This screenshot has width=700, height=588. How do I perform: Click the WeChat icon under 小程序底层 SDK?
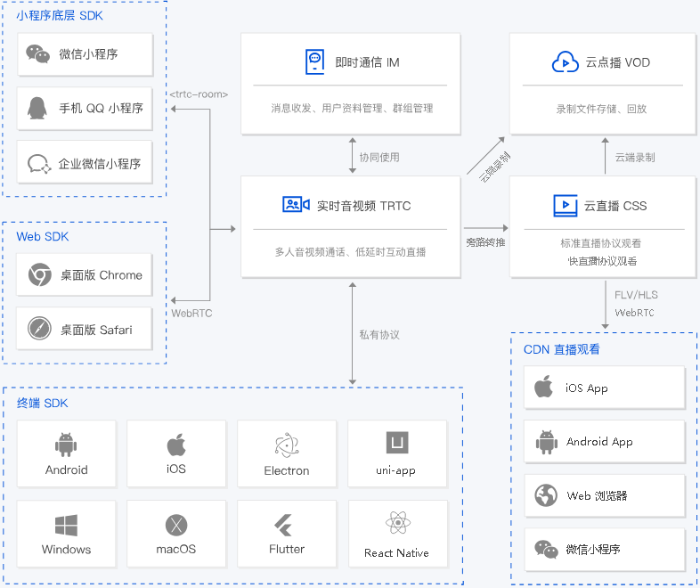click(x=37, y=54)
